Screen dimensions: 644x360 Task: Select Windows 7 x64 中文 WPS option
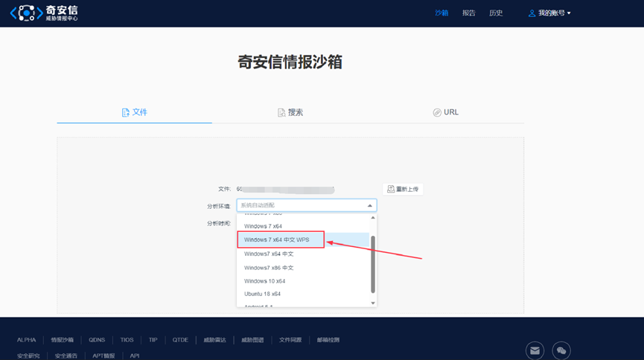pyautogui.click(x=303, y=240)
